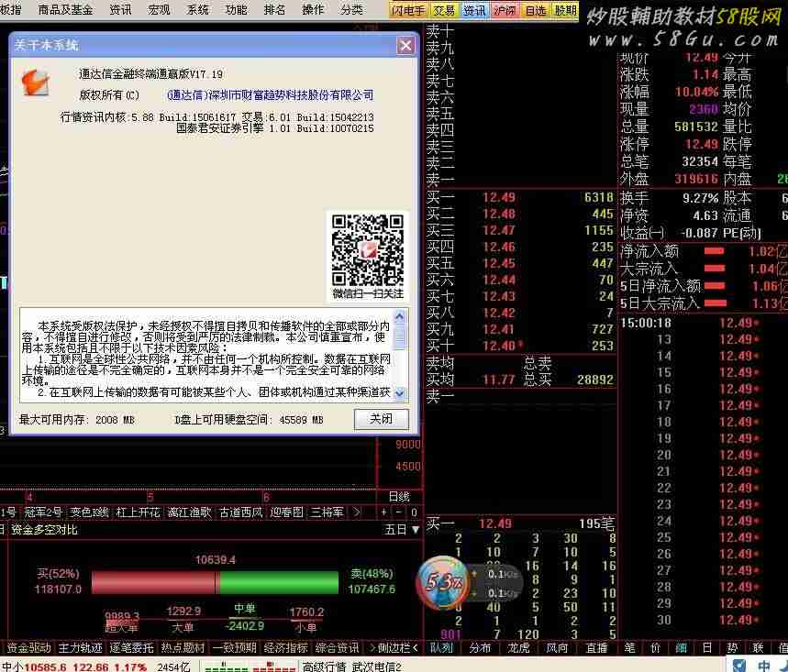Select the 迎春图 indicator tab

click(x=287, y=512)
